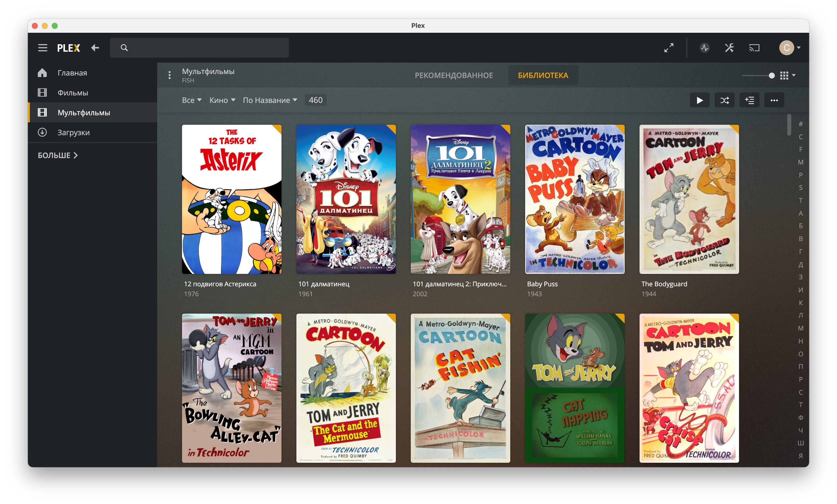Open the activity pulse icon
The height and width of the screenshot is (504, 837).
coord(704,48)
